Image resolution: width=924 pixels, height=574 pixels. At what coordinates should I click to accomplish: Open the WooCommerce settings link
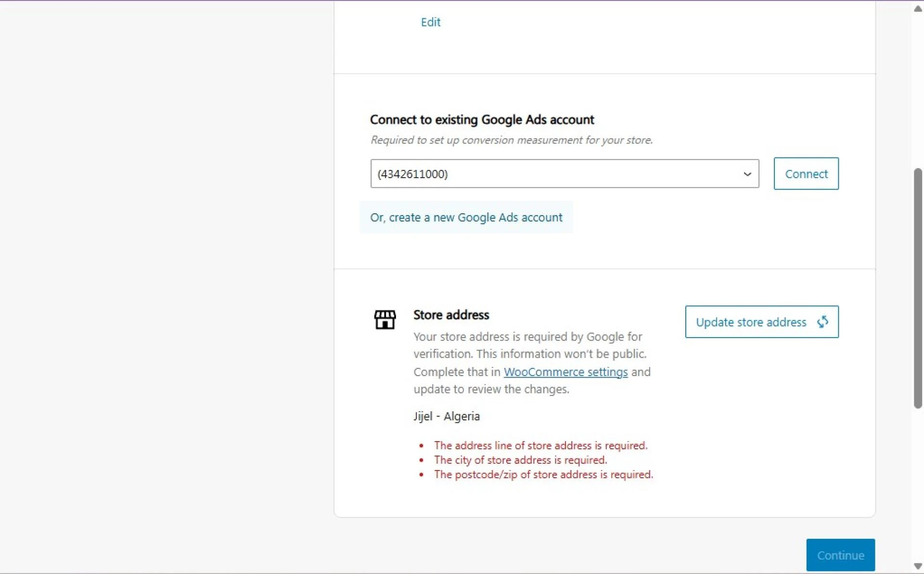[x=565, y=372]
